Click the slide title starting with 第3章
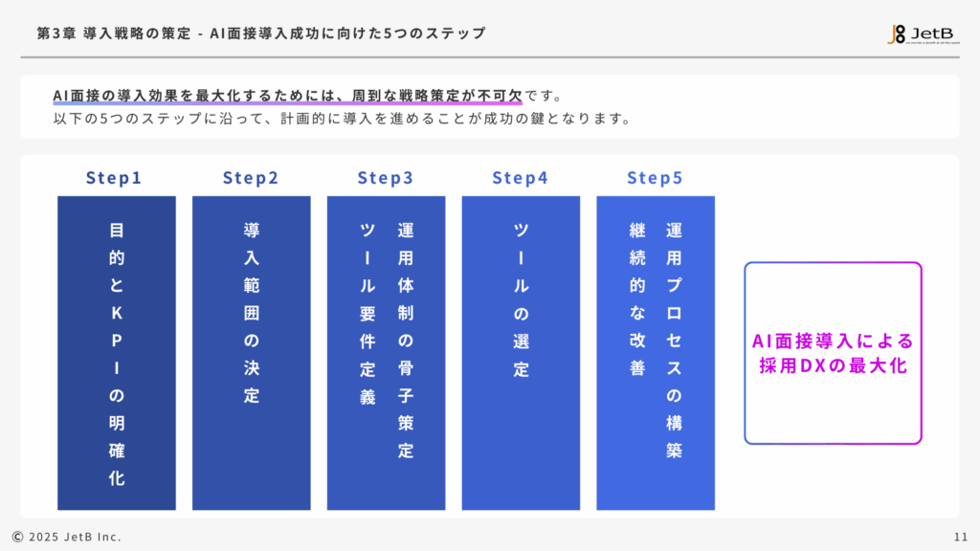 pos(260,33)
